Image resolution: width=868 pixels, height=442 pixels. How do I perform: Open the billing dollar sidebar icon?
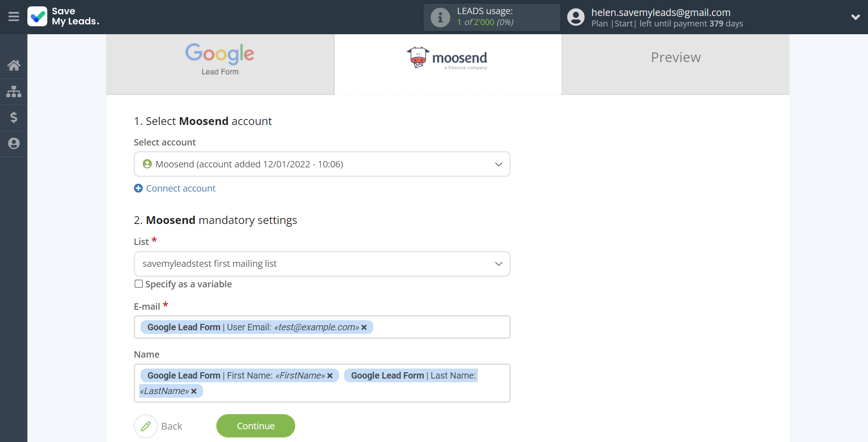point(14,118)
